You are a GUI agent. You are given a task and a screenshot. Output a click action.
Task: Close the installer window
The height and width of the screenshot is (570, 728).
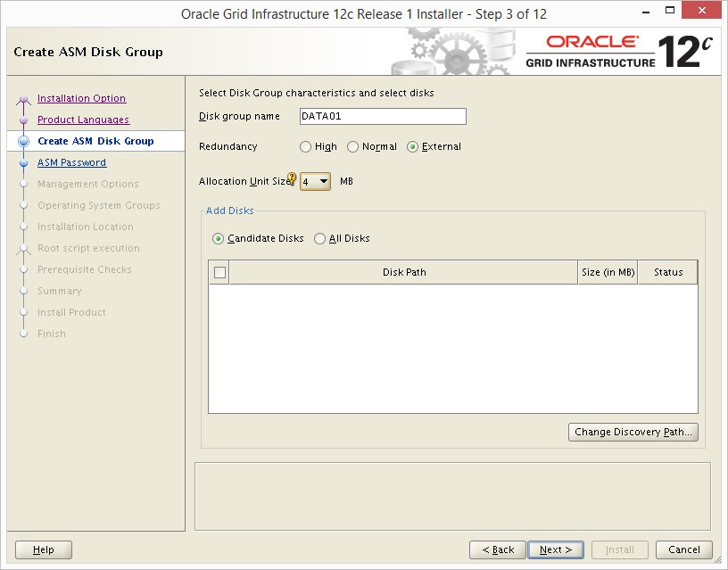click(x=701, y=10)
